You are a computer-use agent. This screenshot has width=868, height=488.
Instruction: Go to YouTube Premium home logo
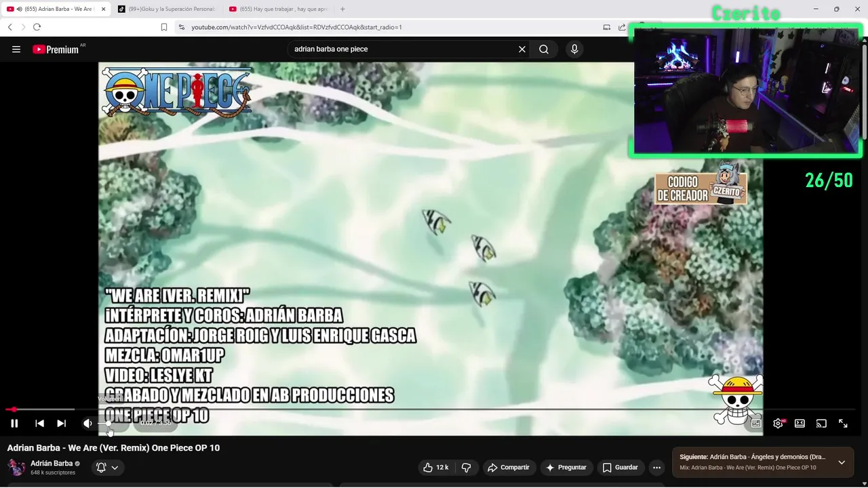pos(56,49)
